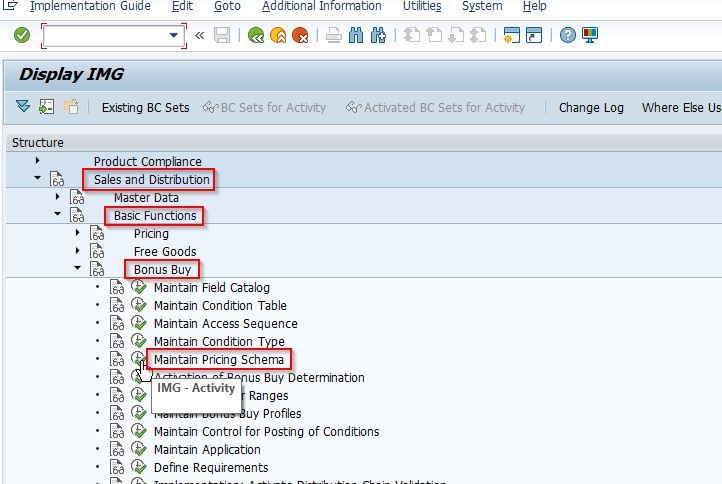The image size is (722, 484).
Task: Click the SAP window menu icon
Action: [10, 5]
